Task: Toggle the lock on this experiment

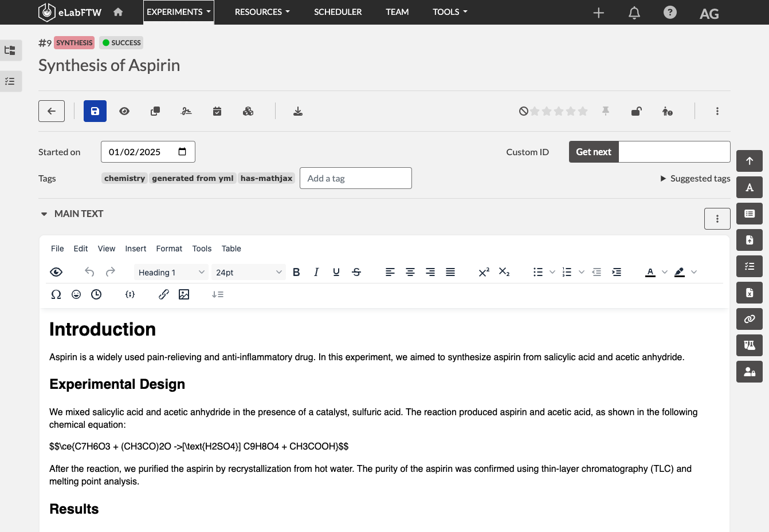Action: pyautogui.click(x=637, y=111)
